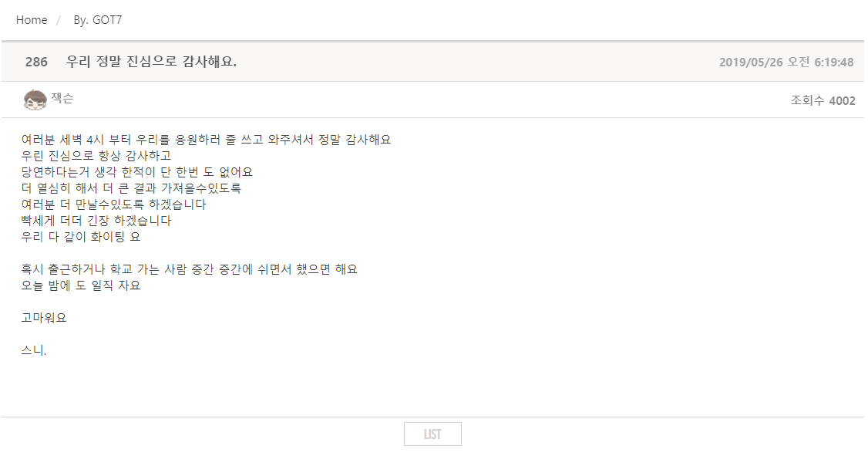Click the line 우린 진심으로 항상 감사하고
Screen dimensions: 868x456
(96, 156)
